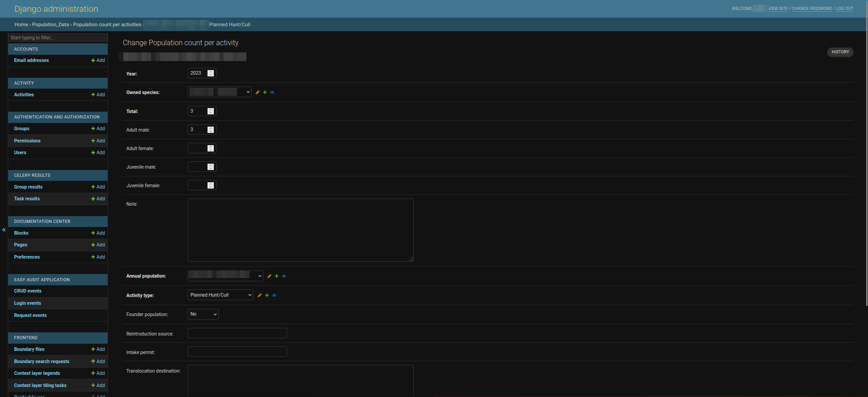Viewport: 868px width, 397px height.
Task: Click into the Note text area
Action: [x=301, y=230]
